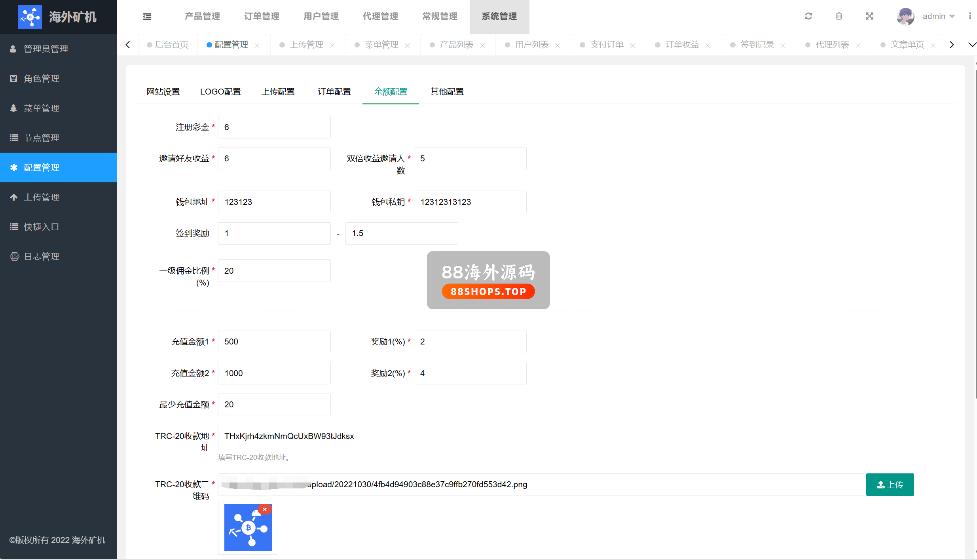This screenshot has height=560, width=977.
Task: Toggle fullscreen with the expand icon
Action: (x=869, y=16)
